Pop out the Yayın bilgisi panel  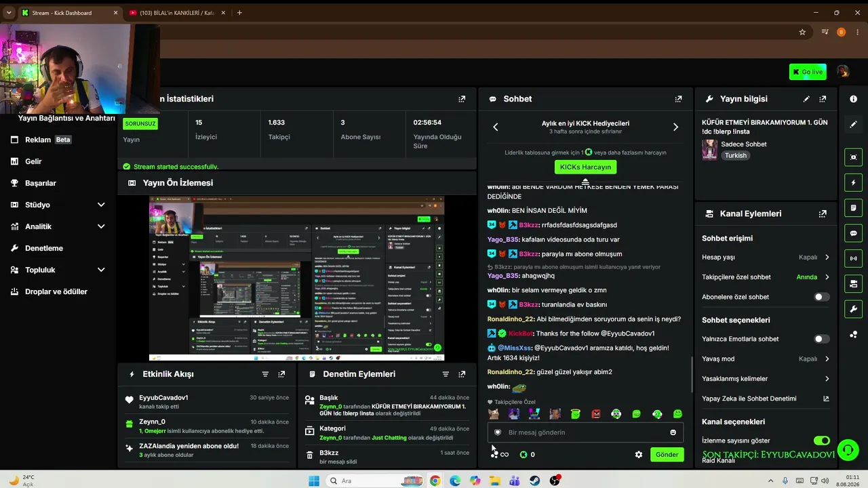[823, 99]
